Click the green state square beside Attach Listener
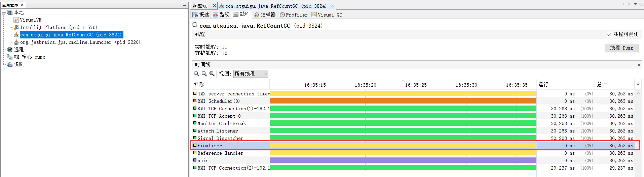 pos(195,130)
